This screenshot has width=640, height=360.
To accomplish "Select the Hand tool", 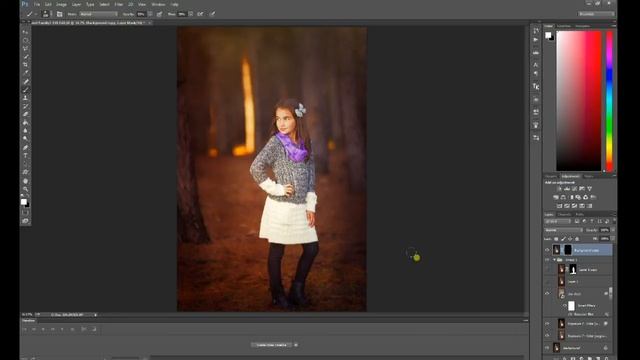I will click(25, 181).
